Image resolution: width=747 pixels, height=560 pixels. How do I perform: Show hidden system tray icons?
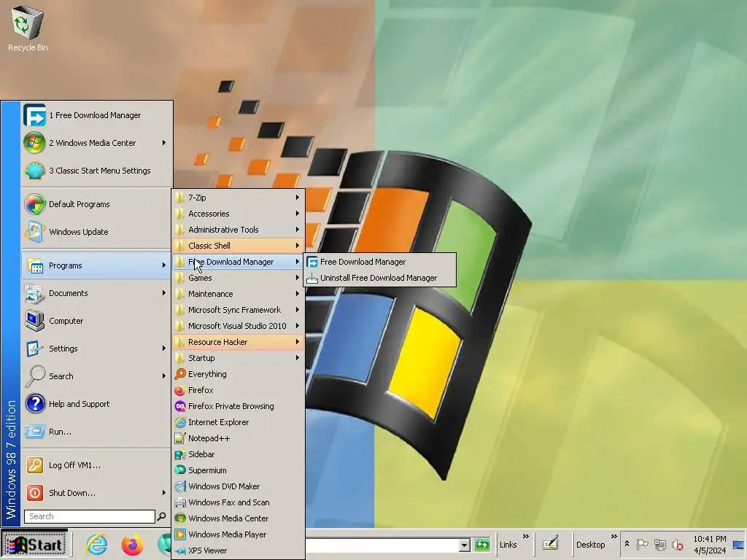[627, 544]
